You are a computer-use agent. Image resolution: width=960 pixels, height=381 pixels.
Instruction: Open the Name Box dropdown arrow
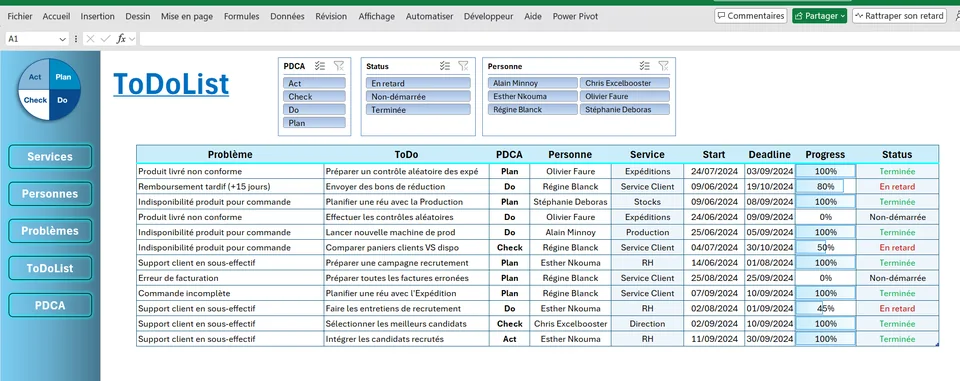(62, 39)
